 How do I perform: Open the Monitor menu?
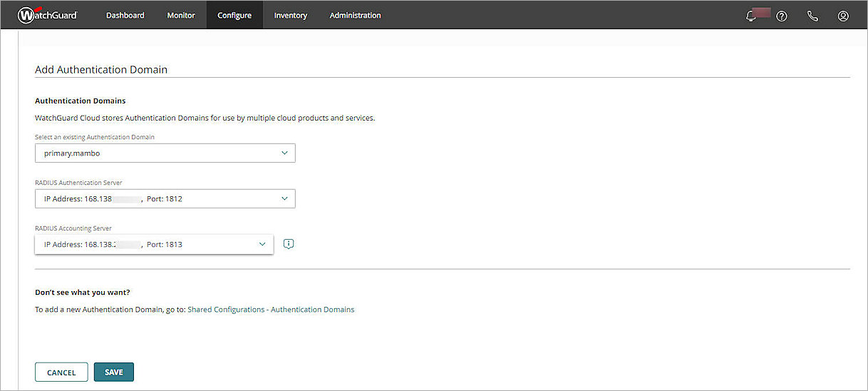tap(181, 15)
